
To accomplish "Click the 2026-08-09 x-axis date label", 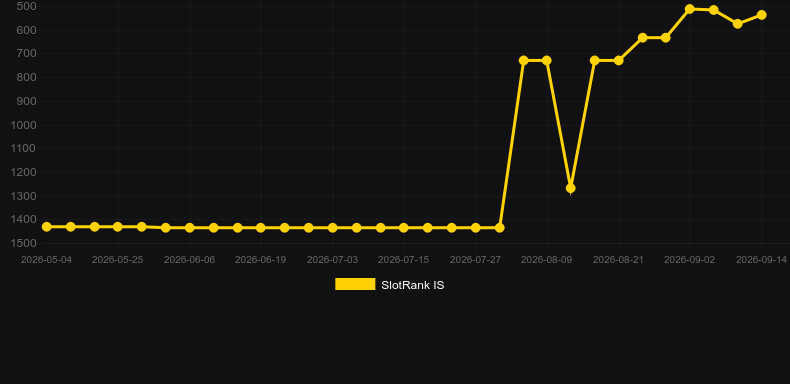I will pyautogui.click(x=547, y=260).
